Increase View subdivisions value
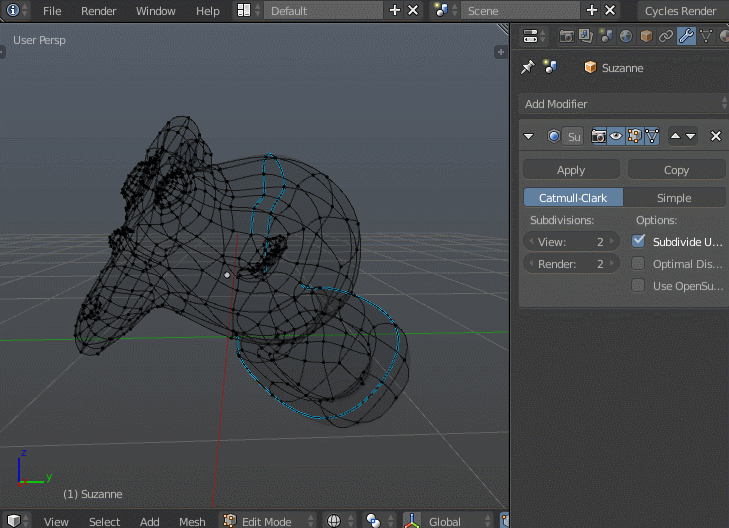The image size is (729, 528). point(612,242)
